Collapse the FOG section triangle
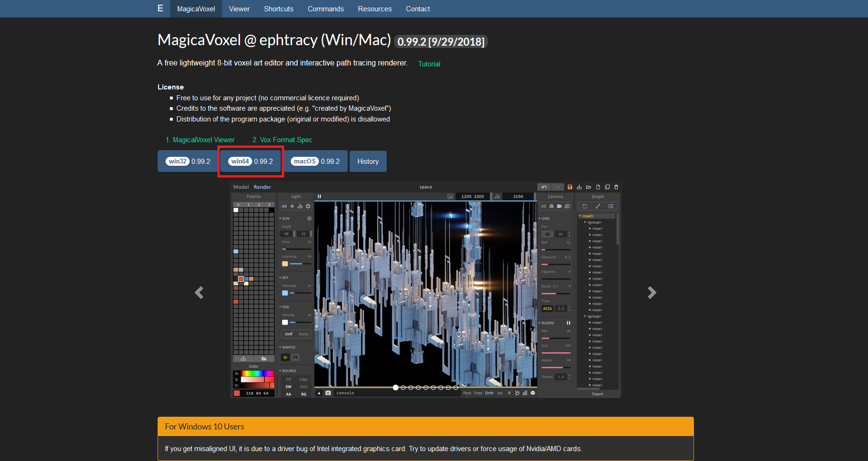Image resolution: width=868 pixels, height=461 pixels. [x=280, y=307]
